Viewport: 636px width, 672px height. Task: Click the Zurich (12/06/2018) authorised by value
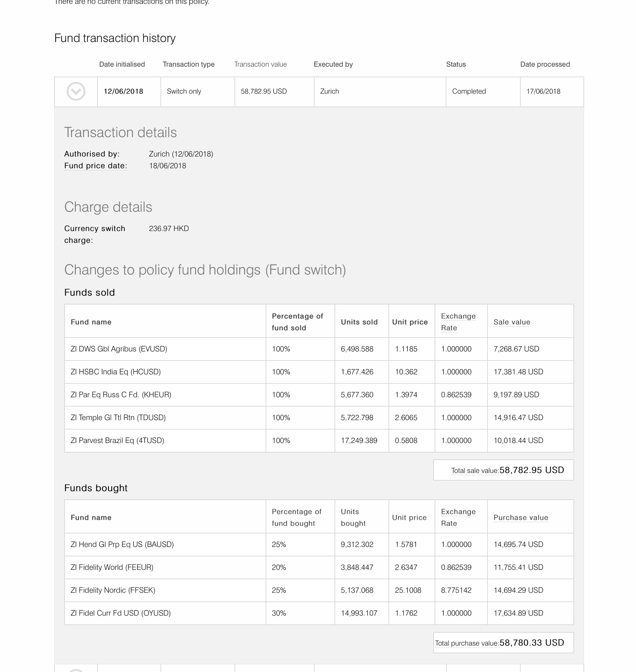[181, 154]
